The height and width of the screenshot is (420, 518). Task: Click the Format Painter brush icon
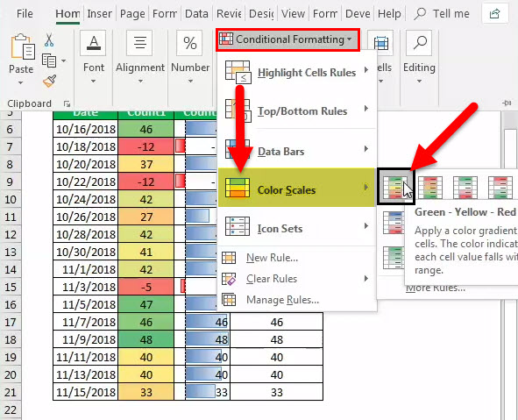(x=50, y=81)
